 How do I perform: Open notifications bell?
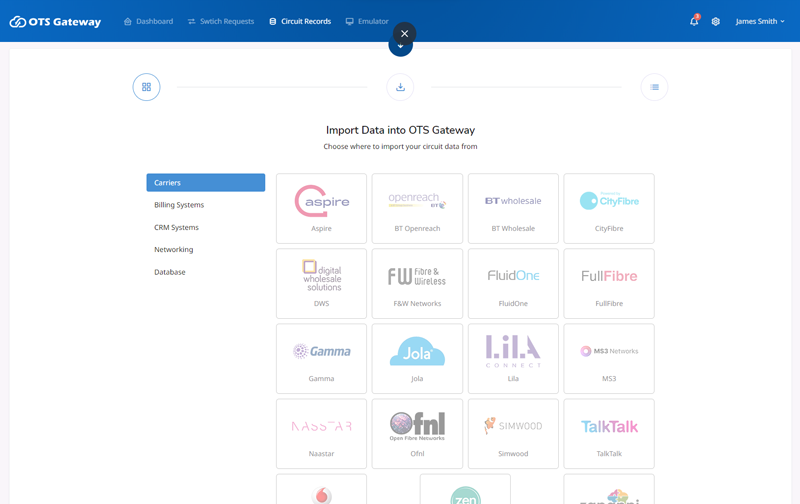[694, 21]
